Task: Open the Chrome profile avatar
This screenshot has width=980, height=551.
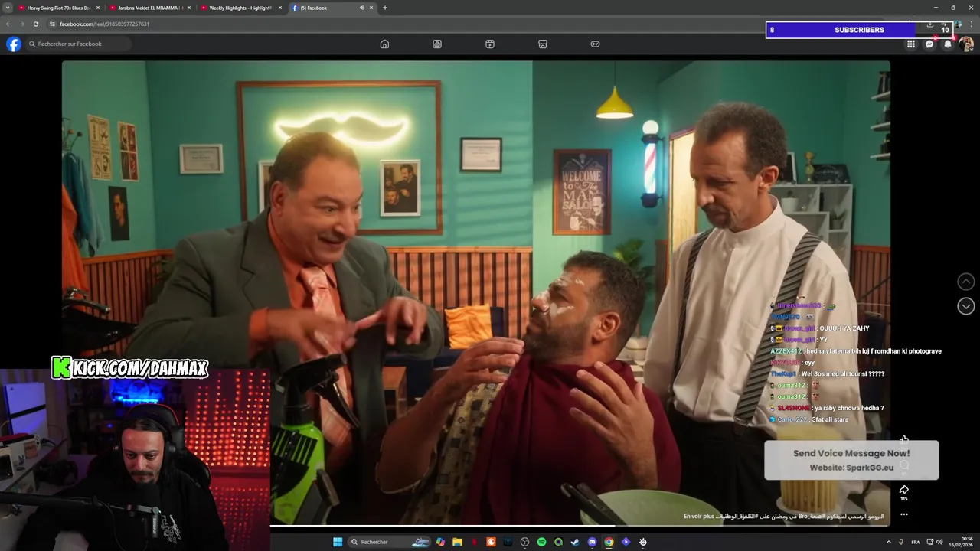Action: click(x=958, y=24)
